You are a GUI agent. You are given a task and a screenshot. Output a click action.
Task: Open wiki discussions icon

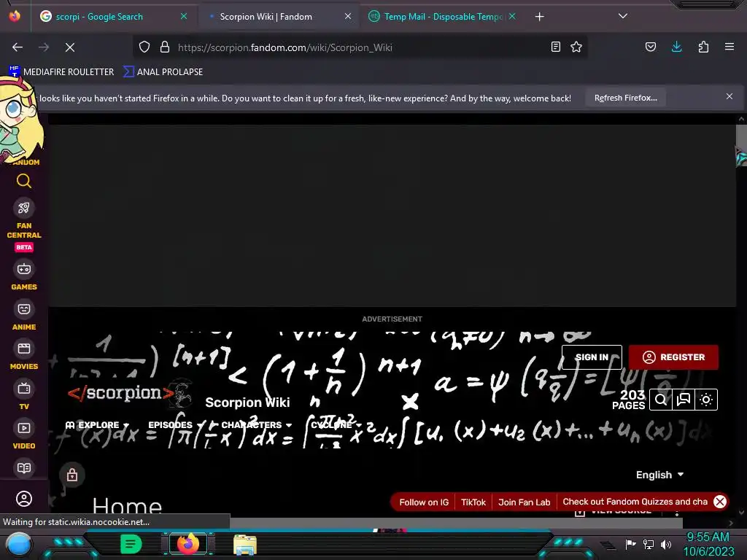[x=683, y=400]
